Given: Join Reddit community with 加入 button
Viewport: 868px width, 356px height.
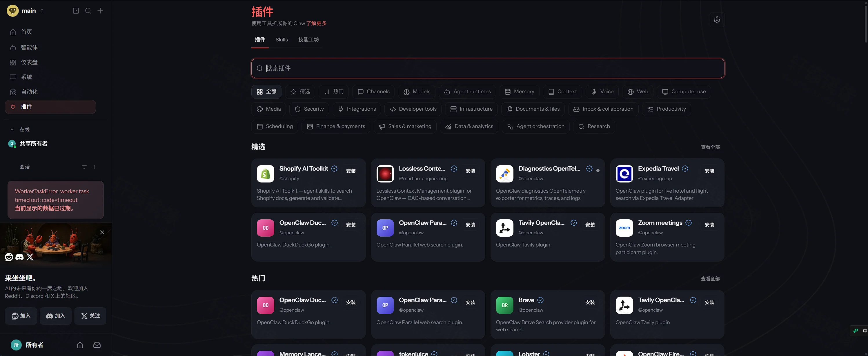Looking at the screenshot, I should pyautogui.click(x=21, y=316).
